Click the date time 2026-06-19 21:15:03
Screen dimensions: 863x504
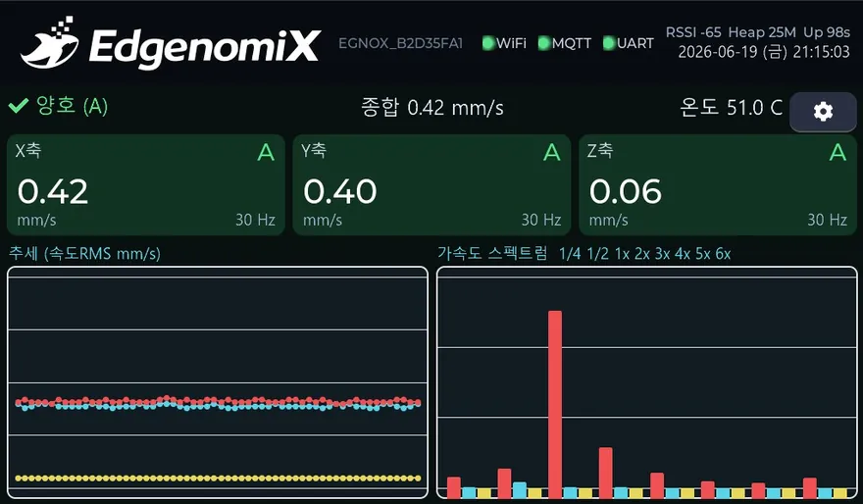coord(764,52)
